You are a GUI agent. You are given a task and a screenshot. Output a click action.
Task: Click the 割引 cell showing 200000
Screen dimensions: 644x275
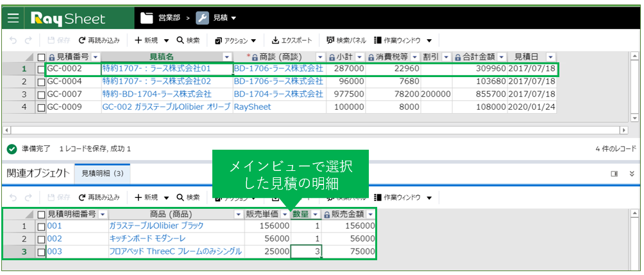pos(436,94)
